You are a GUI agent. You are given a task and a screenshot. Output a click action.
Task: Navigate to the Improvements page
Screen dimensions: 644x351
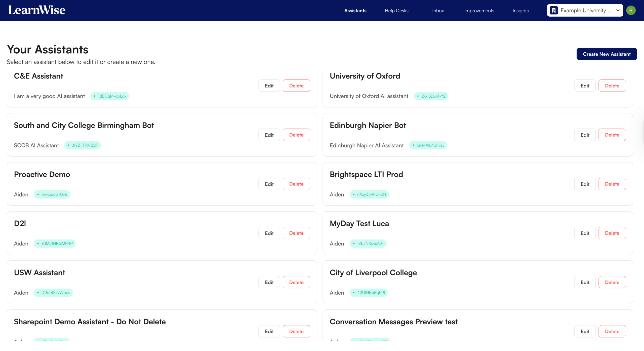479,11
